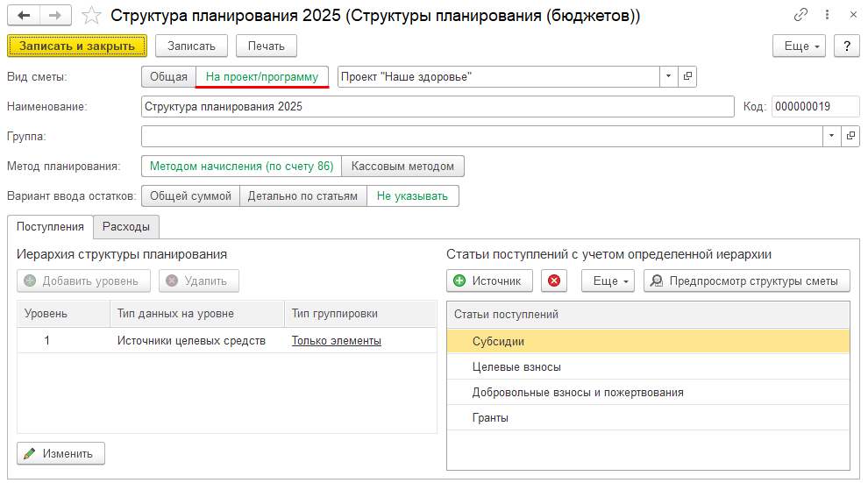Expand the Группа dropdown arrow
The width and height of the screenshot is (868, 483).
[x=831, y=136]
